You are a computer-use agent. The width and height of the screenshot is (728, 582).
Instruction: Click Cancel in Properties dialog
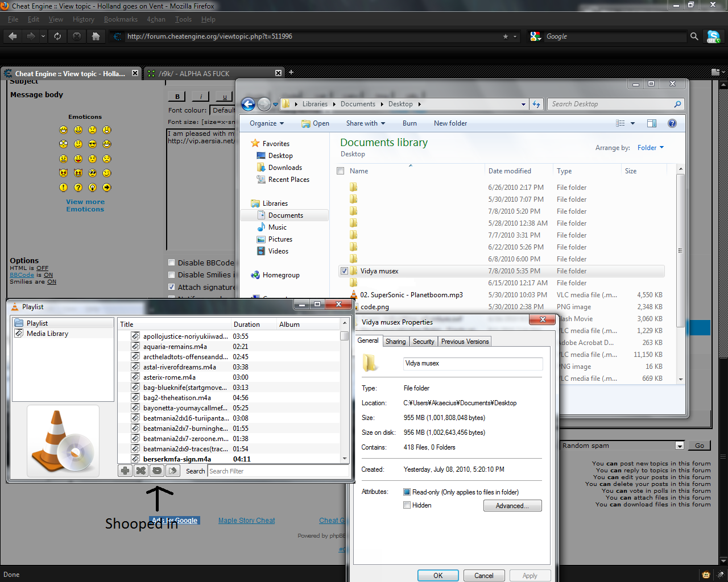(484, 575)
